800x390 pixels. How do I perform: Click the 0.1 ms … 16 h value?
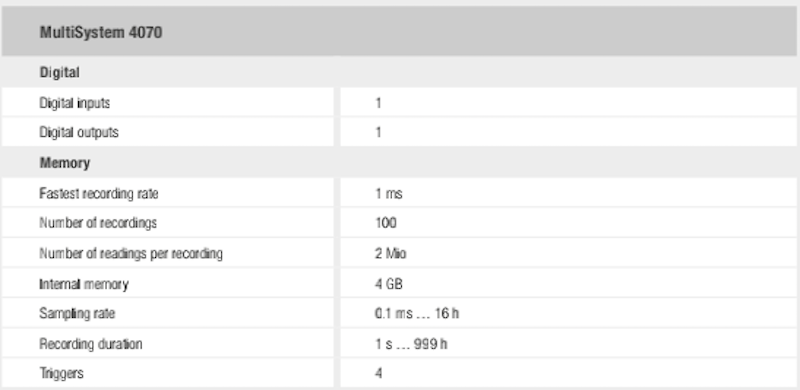[x=416, y=313]
